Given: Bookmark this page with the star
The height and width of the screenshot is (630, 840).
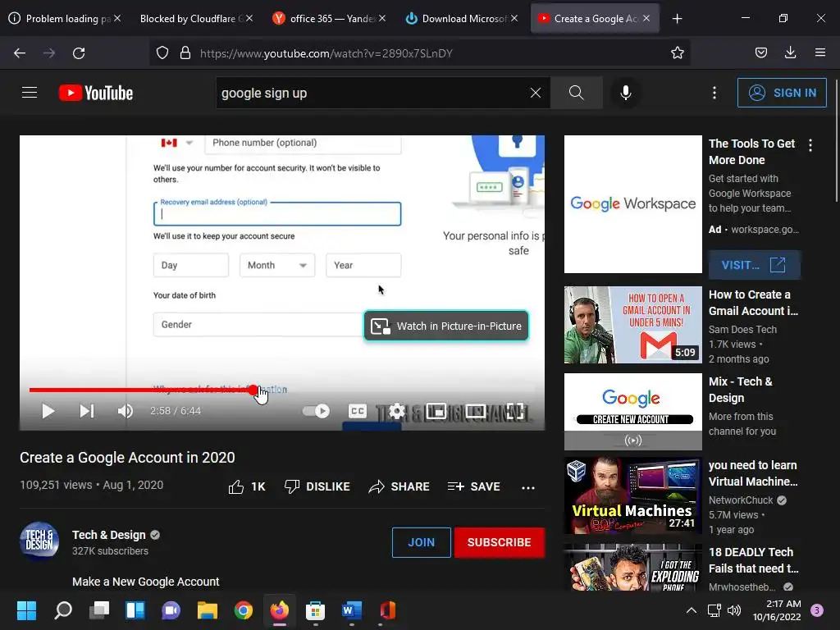Looking at the screenshot, I should pos(677,53).
